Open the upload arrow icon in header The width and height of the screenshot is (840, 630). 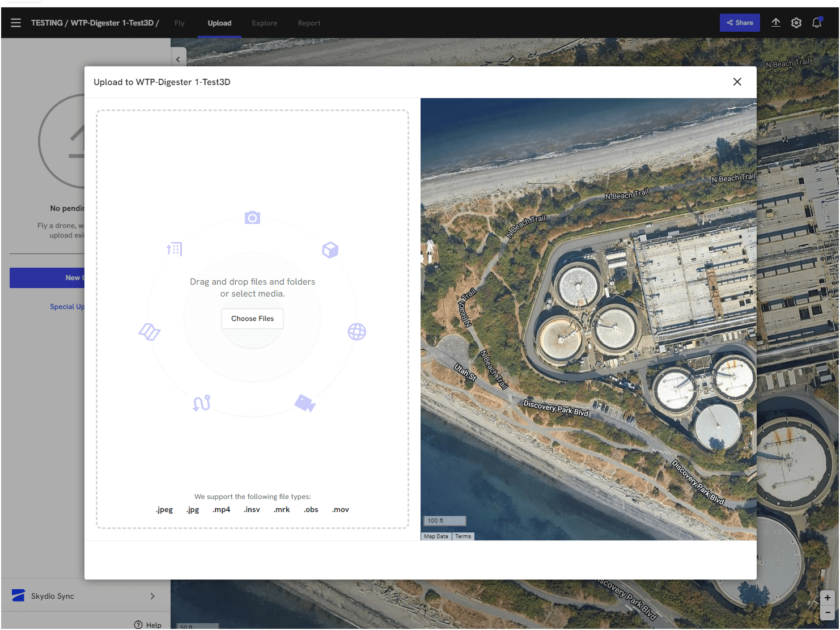click(x=776, y=23)
